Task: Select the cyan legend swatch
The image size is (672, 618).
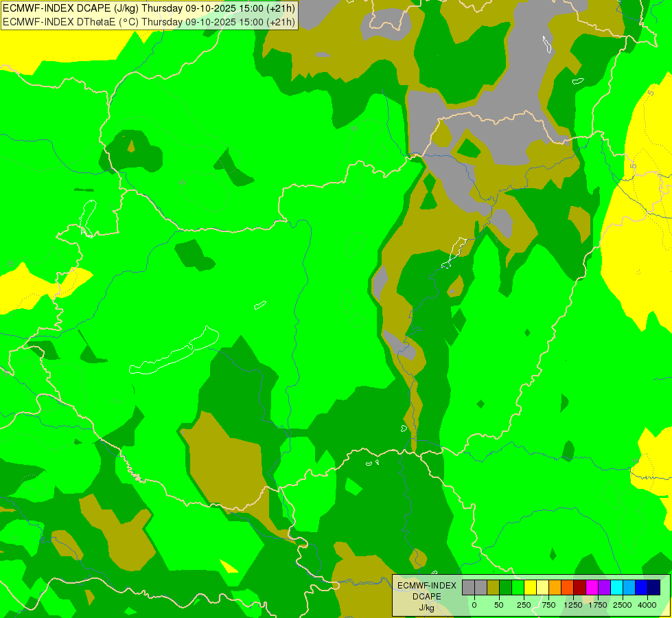Action: pyautogui.click(x=617, y=588)
